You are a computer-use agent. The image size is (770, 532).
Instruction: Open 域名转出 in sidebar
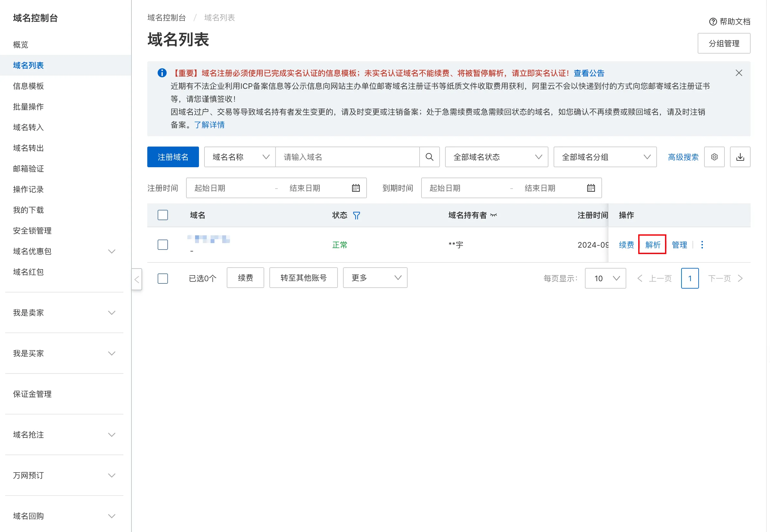(x=28, y=148)
